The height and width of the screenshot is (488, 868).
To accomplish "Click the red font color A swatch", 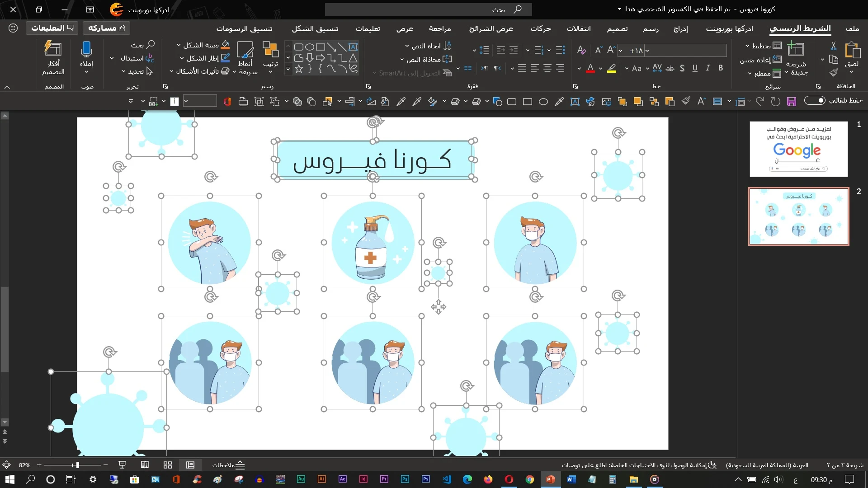I will tap(590, 68).
